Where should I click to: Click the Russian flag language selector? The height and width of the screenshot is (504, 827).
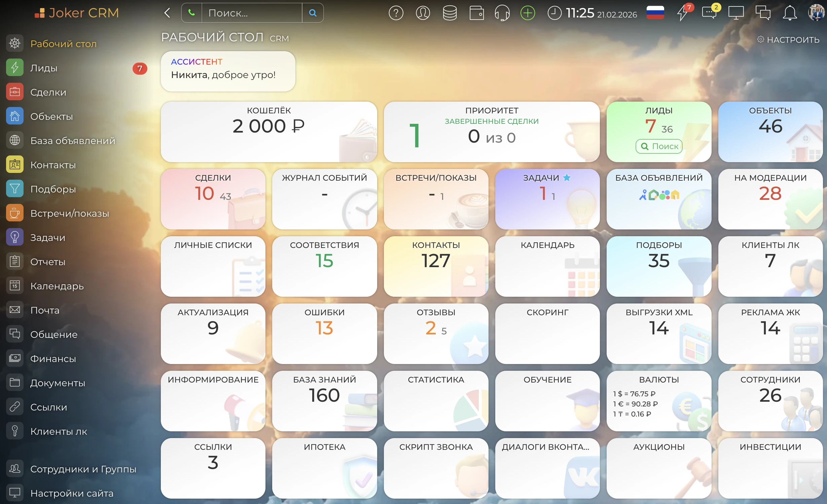(655, 13)
